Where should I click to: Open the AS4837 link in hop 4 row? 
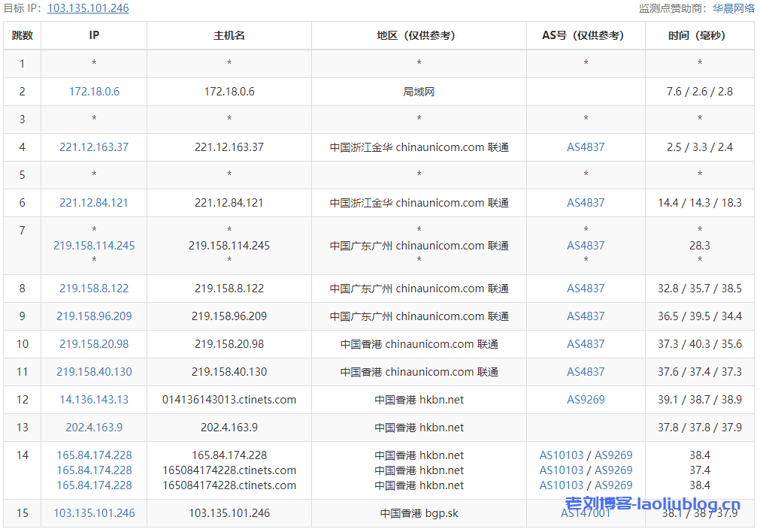586,147
